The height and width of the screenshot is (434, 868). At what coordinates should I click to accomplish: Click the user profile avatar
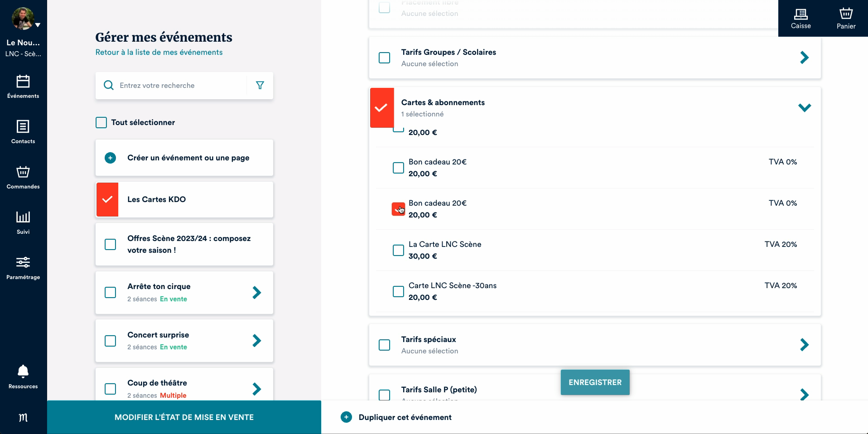click(22, 19)
